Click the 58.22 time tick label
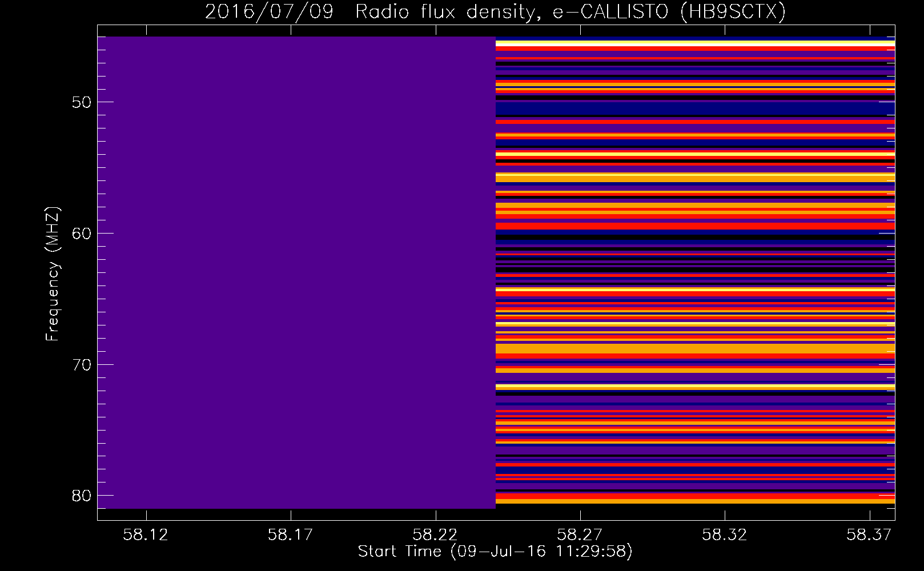The image size is (924, 571). coord(435,535)
